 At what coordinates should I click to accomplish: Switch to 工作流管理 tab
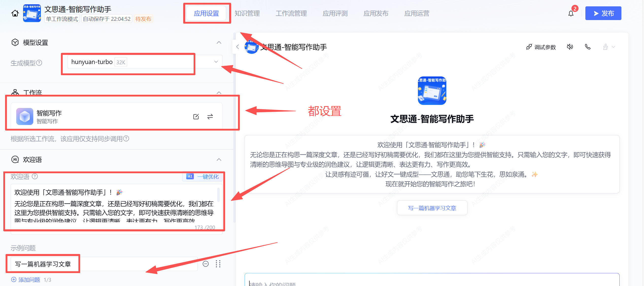tap(291, 13)
